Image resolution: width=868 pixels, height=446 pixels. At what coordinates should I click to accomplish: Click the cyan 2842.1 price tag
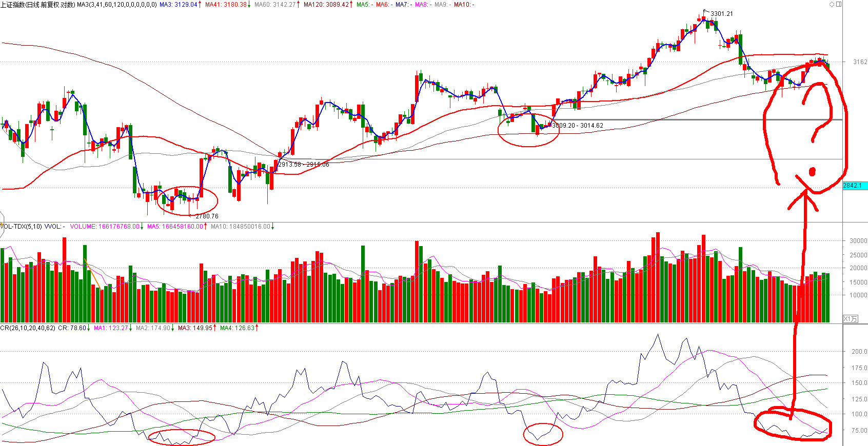855,186
